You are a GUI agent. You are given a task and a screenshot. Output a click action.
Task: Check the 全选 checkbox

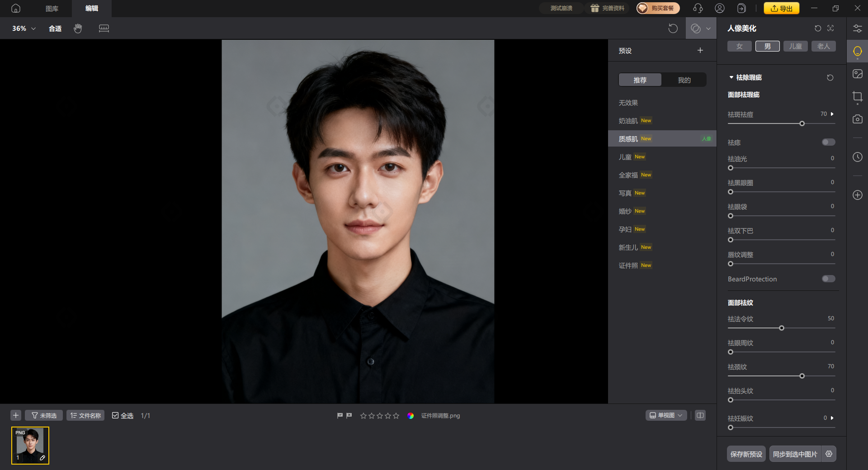tap(115, 415)
